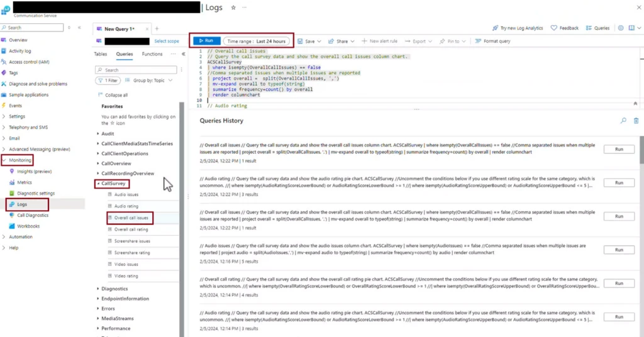This screenshot has width=644, height=337.
Task: Select the Audio rating query
Action: point(126,206)
